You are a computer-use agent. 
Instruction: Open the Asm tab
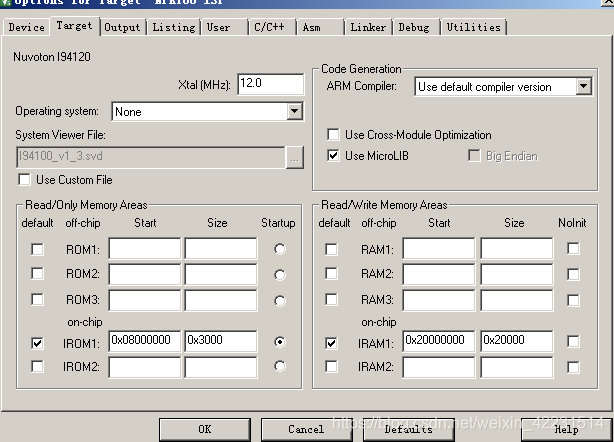click(320, 27)
